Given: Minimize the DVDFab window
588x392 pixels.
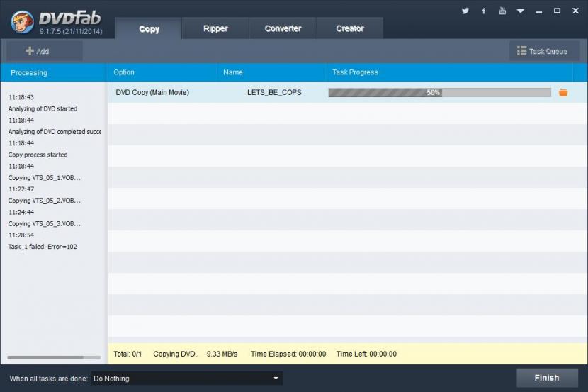Looking at the screenshot, I should point(539,11).
